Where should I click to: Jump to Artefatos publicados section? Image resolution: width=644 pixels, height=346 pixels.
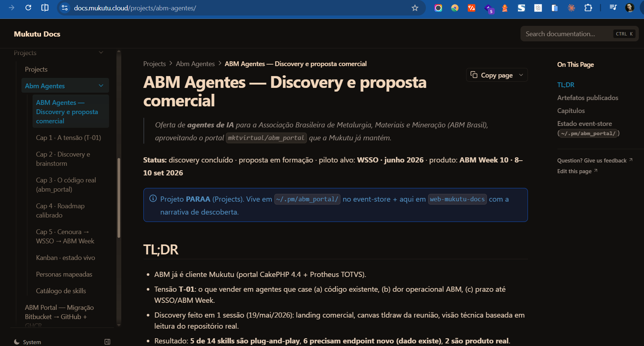pos(587,98)
